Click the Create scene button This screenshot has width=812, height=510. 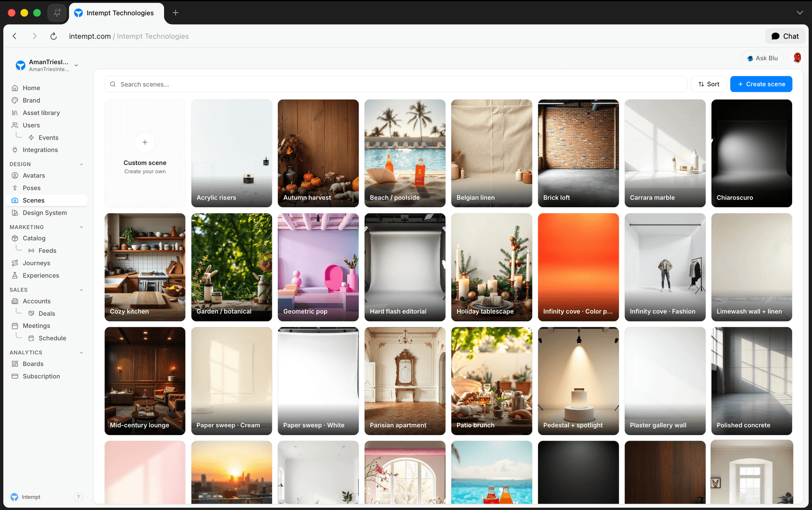(x=761, y=84)
